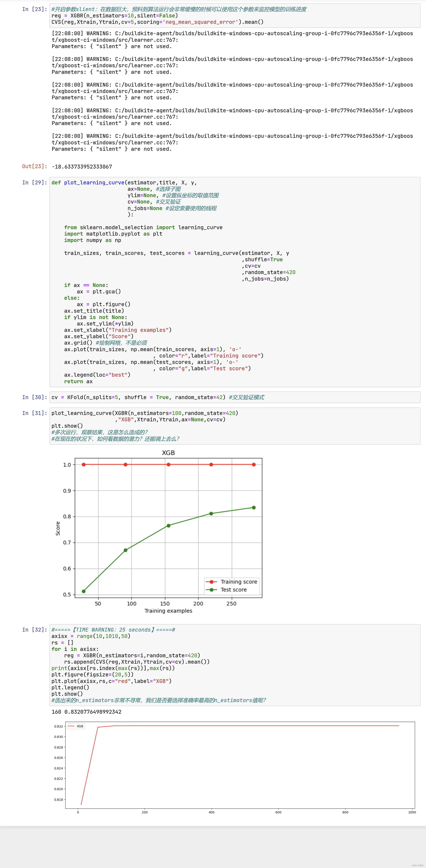Click the rs = [] line

pyautogui.click(x=62, y=643)
